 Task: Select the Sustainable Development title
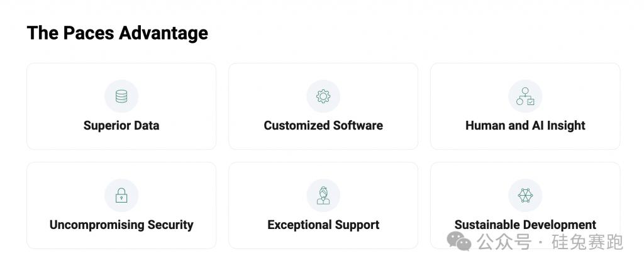[525, 225]
